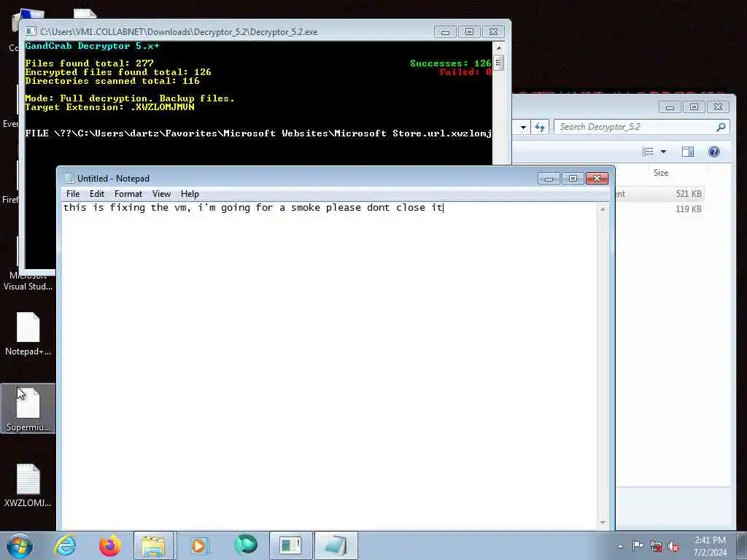This screenshot has width=747, height=560.
Task: Minimize the Decryptor_5.2.exe console window
Action: pos(446,32)
